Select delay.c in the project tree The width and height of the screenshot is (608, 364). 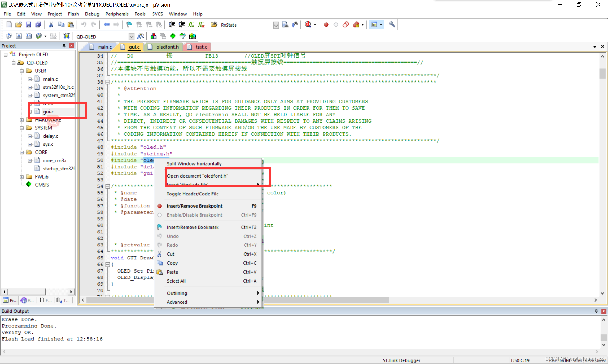pos(50,136)
